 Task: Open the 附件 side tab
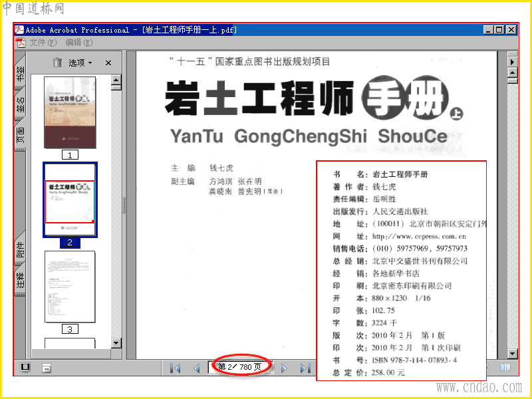tap(20, 249)
